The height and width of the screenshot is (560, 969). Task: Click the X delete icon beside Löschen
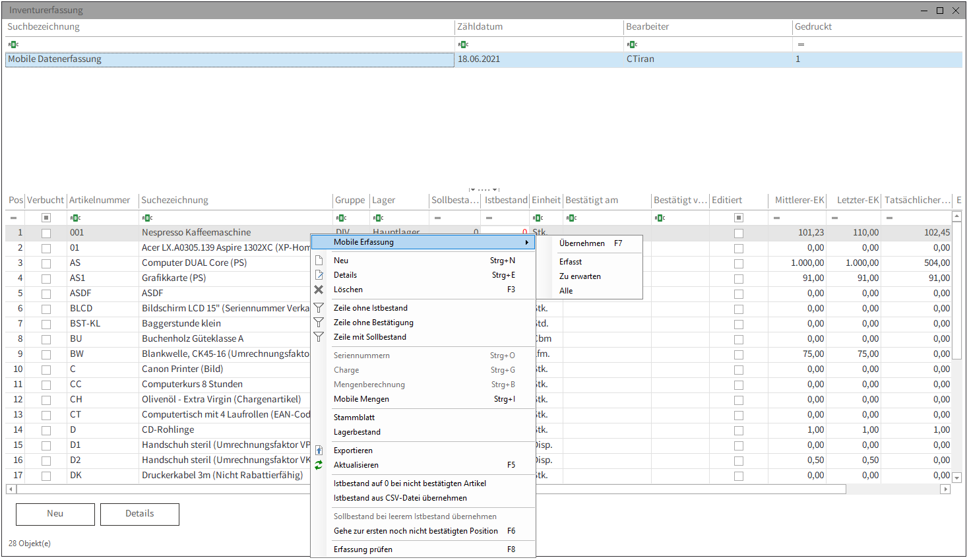319,290
